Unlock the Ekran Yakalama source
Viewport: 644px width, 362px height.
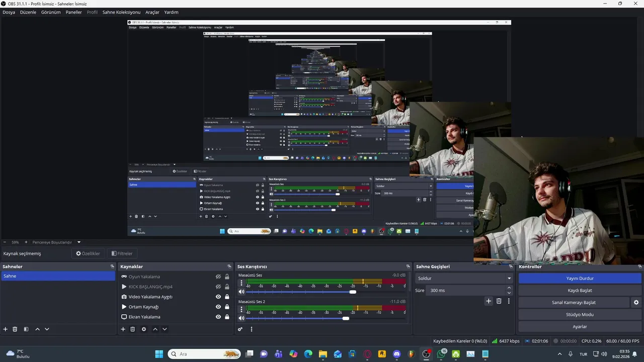click(x=227, y=317)
